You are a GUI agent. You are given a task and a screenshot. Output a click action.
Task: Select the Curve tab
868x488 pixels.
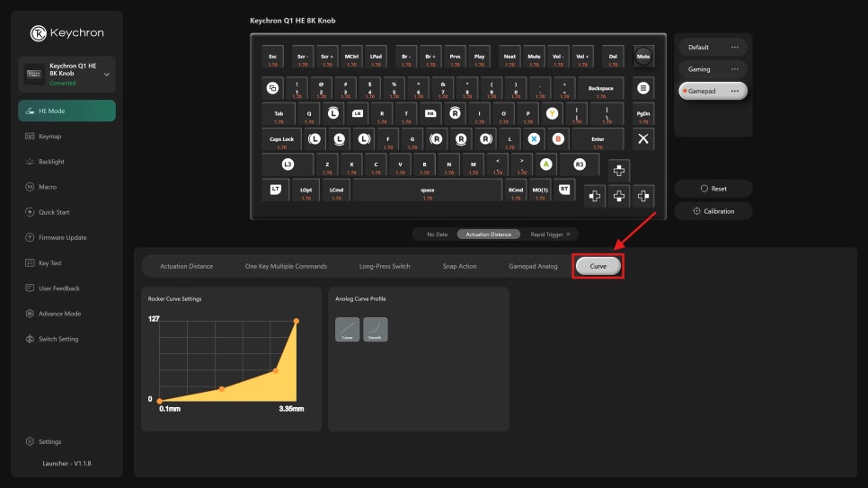[x=598, y=266]
